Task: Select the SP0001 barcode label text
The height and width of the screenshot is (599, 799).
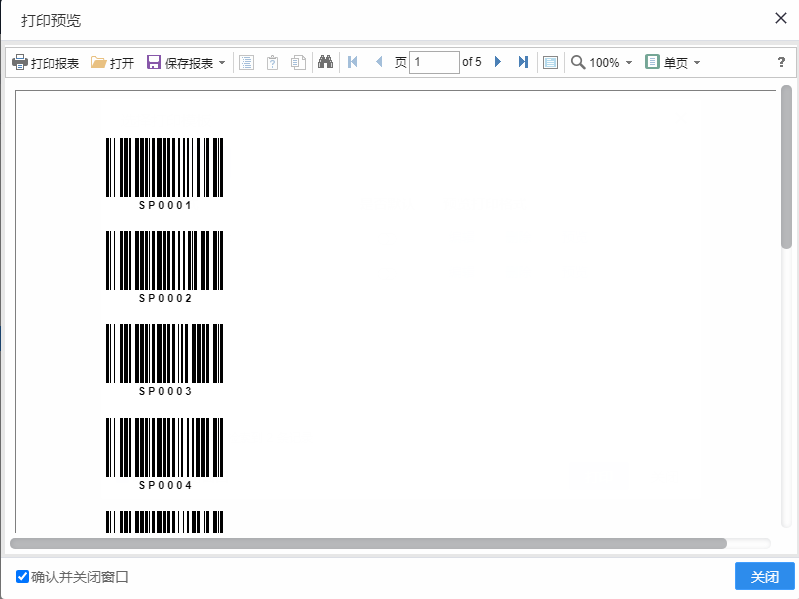Action: 166,205
